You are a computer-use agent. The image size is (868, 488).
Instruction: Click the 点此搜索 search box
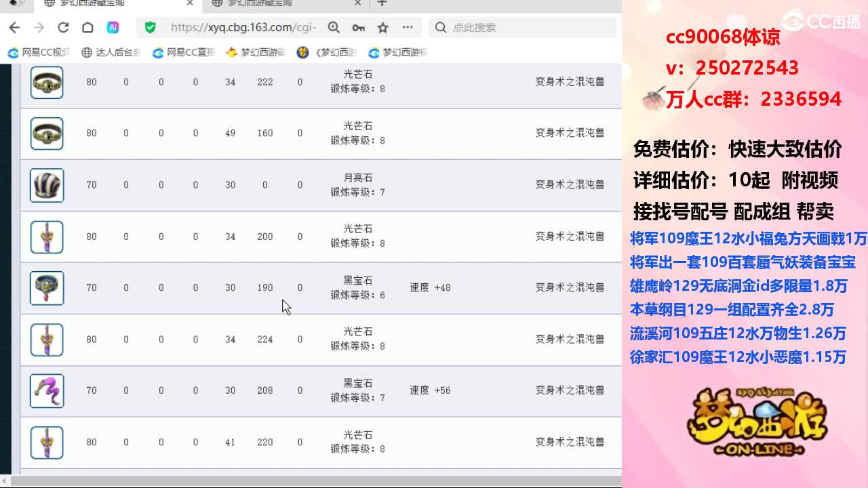[x=522, y=27]
